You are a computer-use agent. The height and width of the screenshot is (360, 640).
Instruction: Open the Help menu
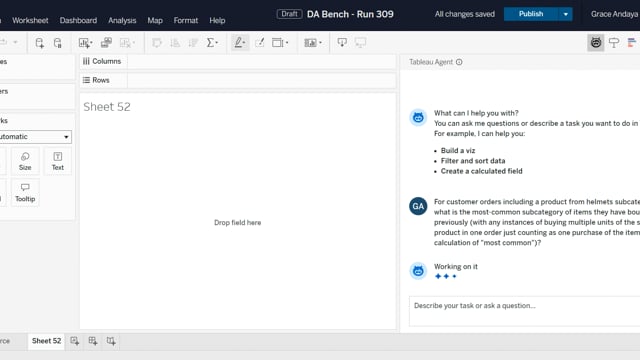217,20
